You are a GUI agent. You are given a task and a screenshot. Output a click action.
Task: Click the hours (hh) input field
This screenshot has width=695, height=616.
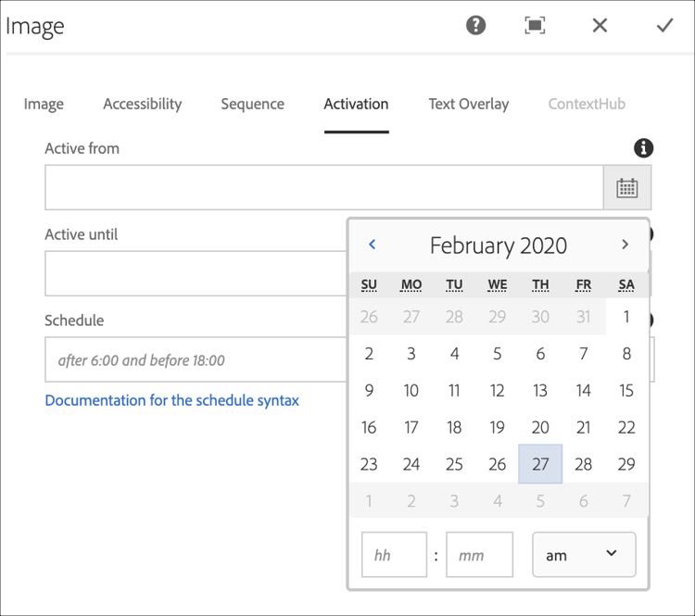pyautogui.click(x=394, y=555)
